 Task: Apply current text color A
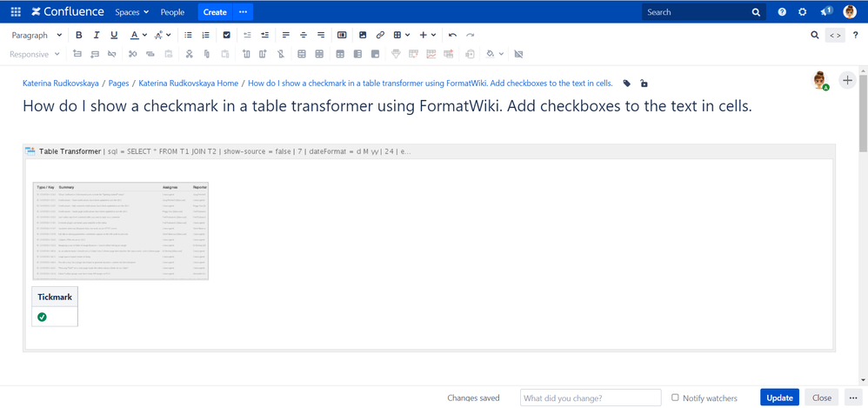click(x=135, y=35)
